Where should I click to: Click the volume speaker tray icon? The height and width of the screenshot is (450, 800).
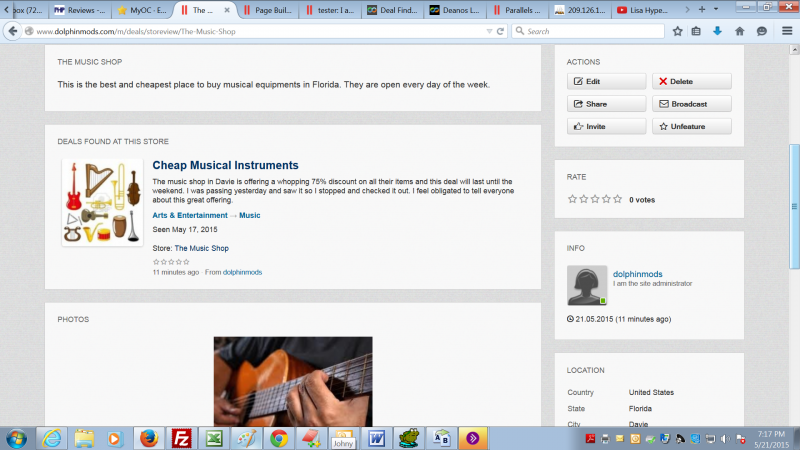[x=725, y=439]
